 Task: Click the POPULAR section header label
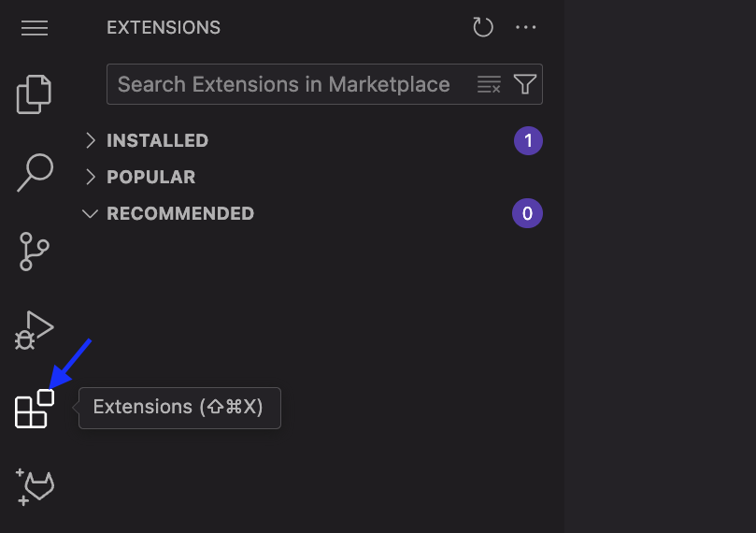pyautogui.click(x=150, y=177)
